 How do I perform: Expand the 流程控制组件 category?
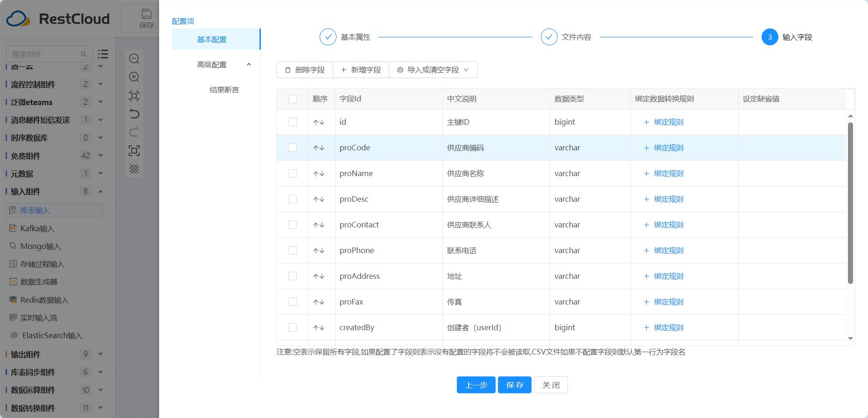[x=100, y=84]
